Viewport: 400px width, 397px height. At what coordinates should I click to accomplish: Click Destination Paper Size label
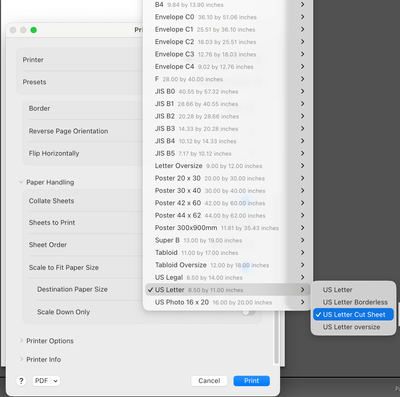72,289
